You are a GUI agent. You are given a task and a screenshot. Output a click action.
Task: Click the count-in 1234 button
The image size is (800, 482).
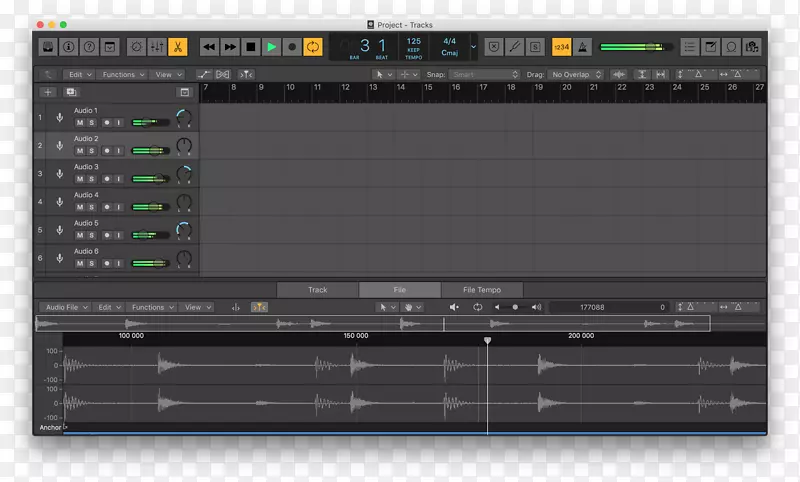pos(561,47)
